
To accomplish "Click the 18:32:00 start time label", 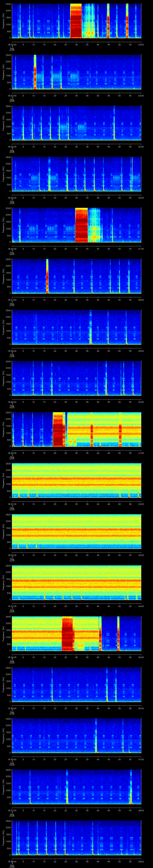I will click(12, 555).
